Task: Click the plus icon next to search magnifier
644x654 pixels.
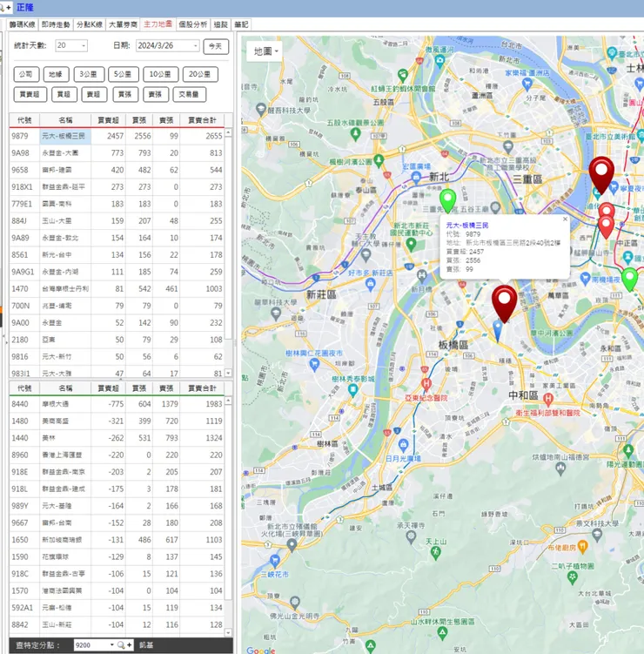Action: (x=131, y=645)
